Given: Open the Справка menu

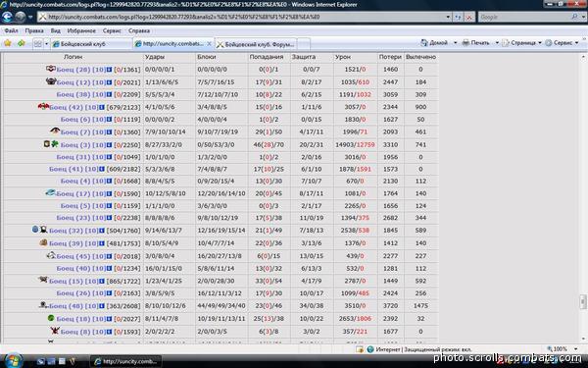Looking at the screenshot, I should [139, 30].
